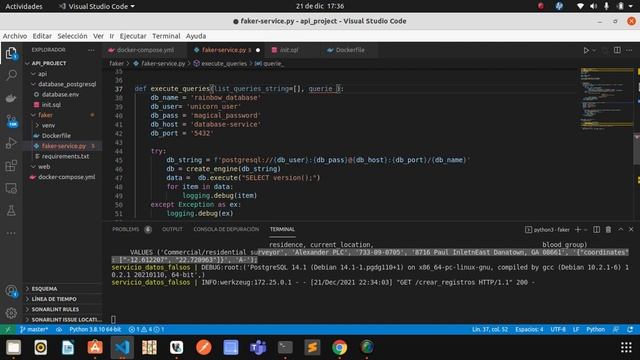The image size is (640, 360).
Task: Open the Ayuda menu
Action: 196,36
